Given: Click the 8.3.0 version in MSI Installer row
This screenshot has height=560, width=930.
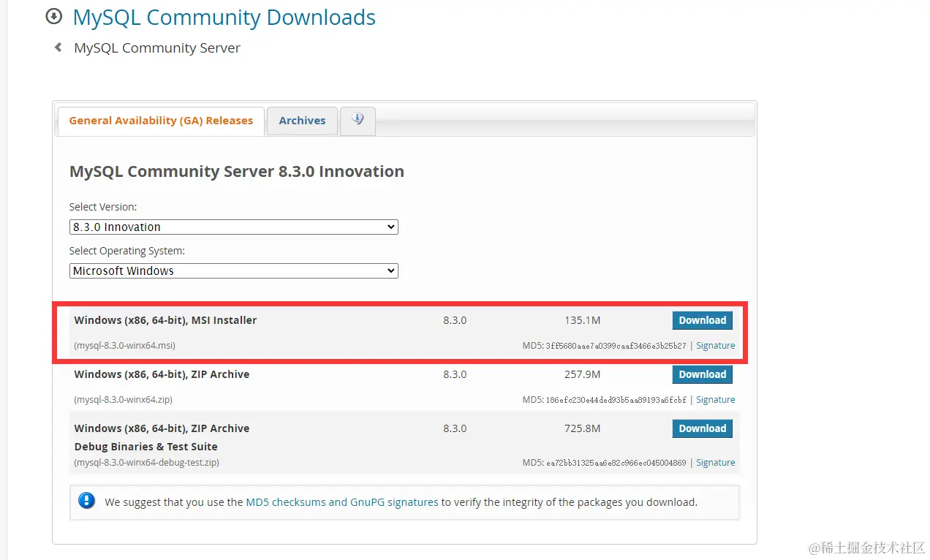Looking at the screenshot, I should coord(455,320).
